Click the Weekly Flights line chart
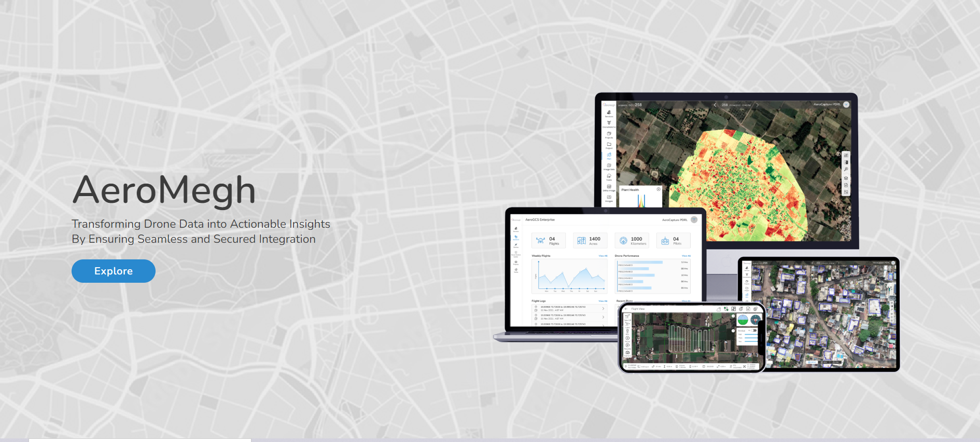The image size is (980, 442). (x=569, y=276)
